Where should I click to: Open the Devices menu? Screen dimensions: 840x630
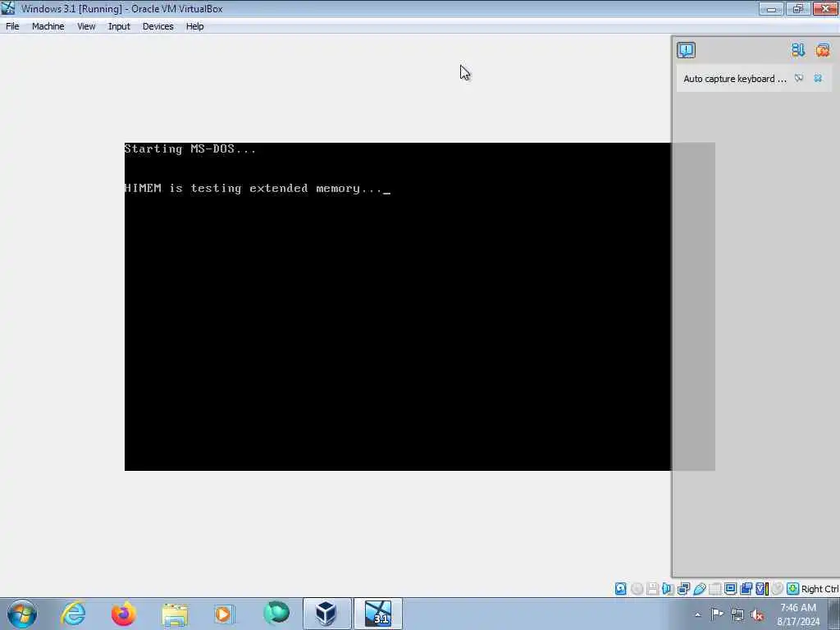tap(157, 26)
